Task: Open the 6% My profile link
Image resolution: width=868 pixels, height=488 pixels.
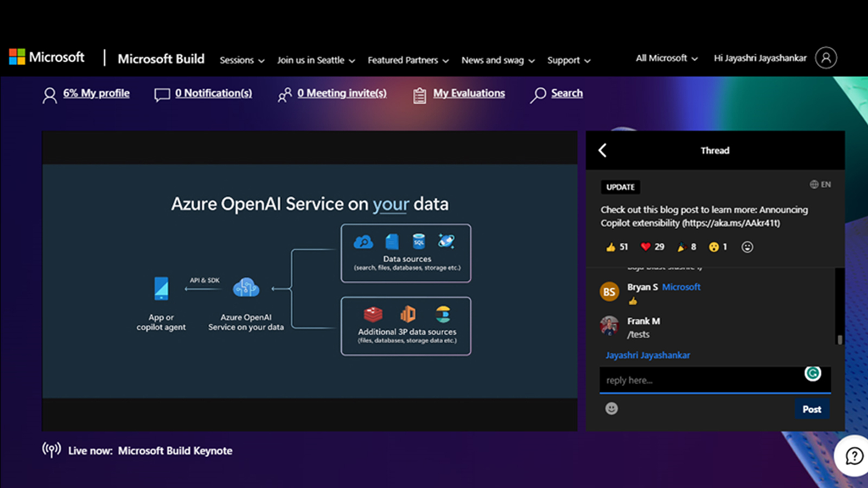Action: pos(96,93)
